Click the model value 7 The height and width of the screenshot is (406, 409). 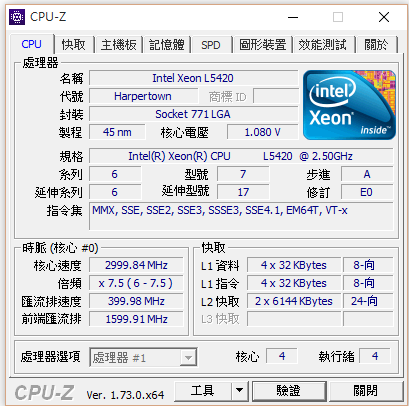(x=243, y=174)
